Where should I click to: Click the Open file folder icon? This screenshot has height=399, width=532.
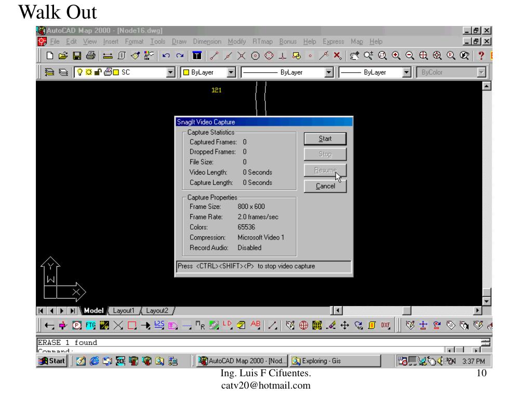pos(63,56)
